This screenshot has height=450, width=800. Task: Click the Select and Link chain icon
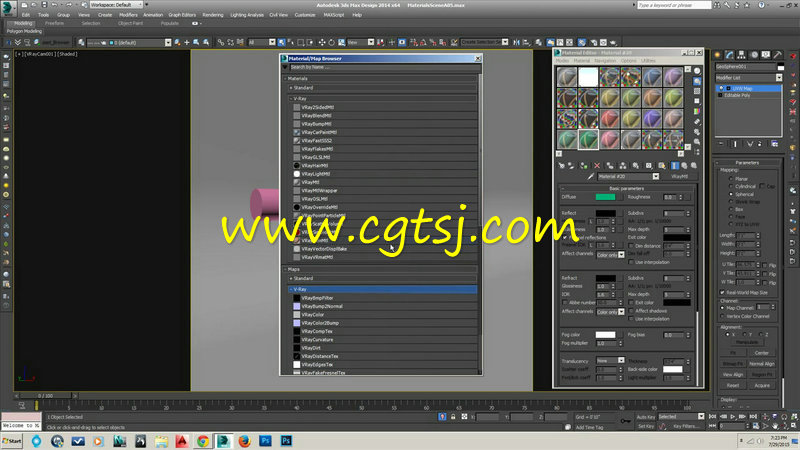tap(220, 42)
